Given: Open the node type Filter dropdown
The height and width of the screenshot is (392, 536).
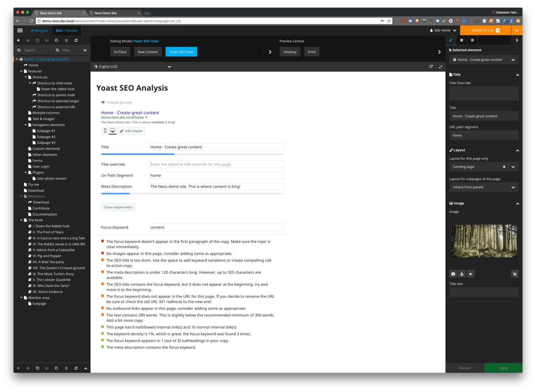Looking at the screenshot, I should click(x=71, y=50).
